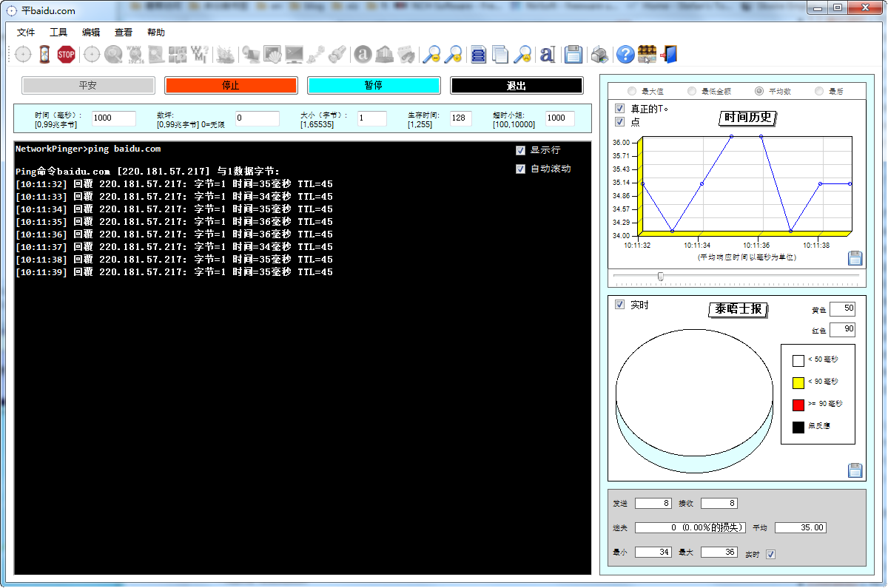The width and height of the screenshot is (888, 588).
Task: Click the blue exit door toolbar icon
Action: tap(669, 54)
